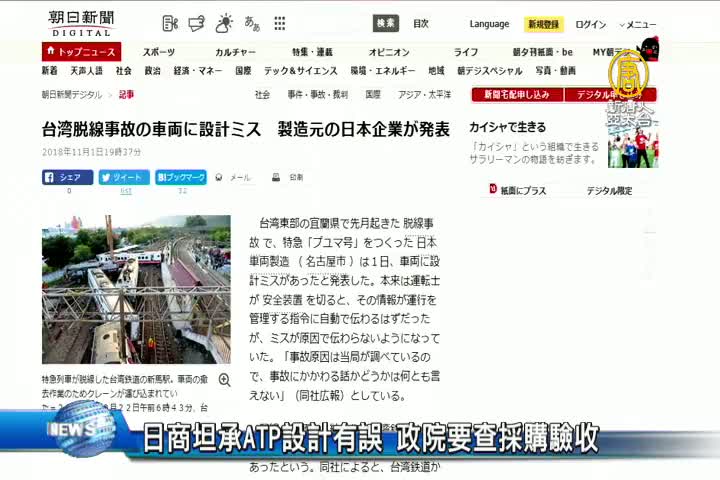Click the メール envelope icon
Image resolution: width=720 pixels, height=480 pixels.
[x=235, y=177]
